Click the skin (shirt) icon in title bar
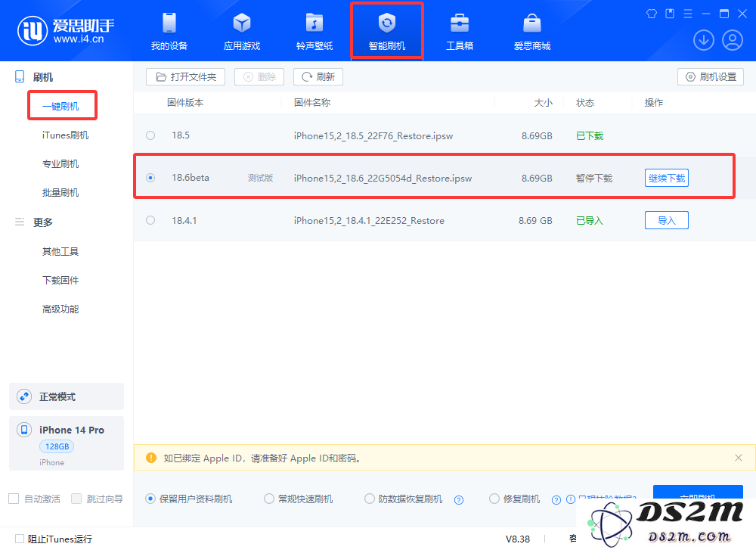The image size is (756, 550). (x=652, y=14)
